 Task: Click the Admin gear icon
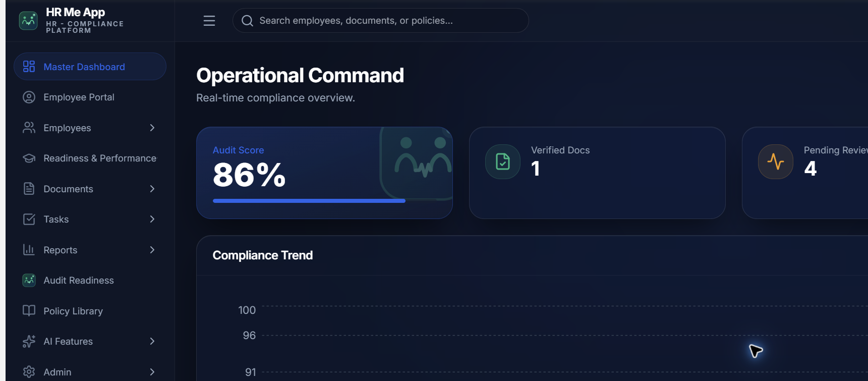[29, 372]
